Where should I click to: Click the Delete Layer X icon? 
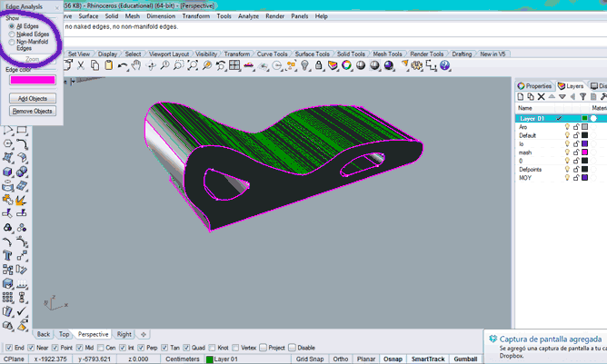pyautogui.click(x=542, y=97)
